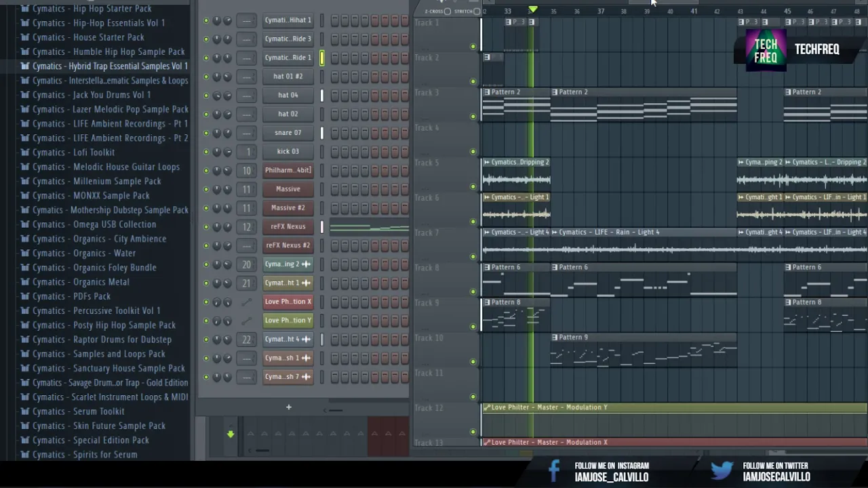Click automation clip icon on Modulation X clip

(487, 443)
